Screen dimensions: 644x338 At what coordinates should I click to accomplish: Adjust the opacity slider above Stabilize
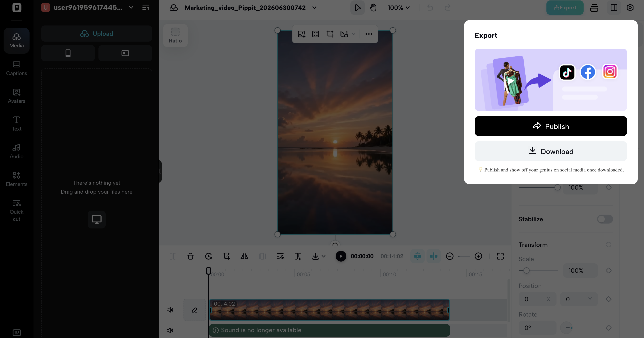pyautogui.click(x=540, y=187)
